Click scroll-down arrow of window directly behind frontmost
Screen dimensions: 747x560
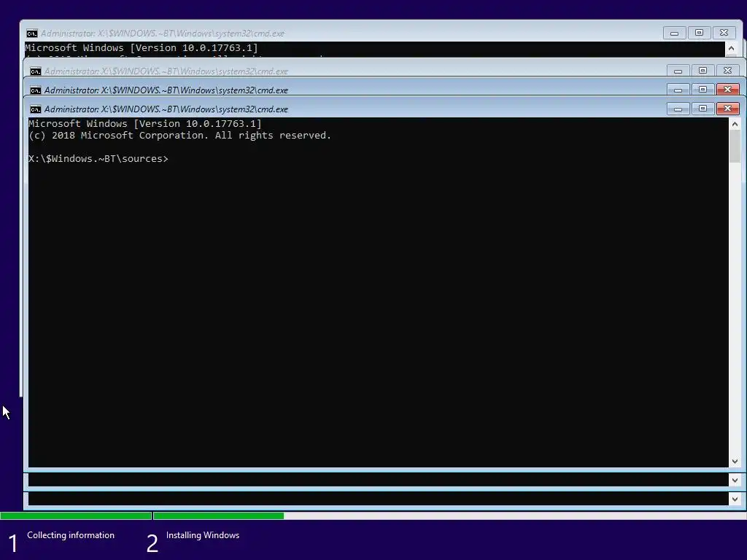(x=735, y=480)
